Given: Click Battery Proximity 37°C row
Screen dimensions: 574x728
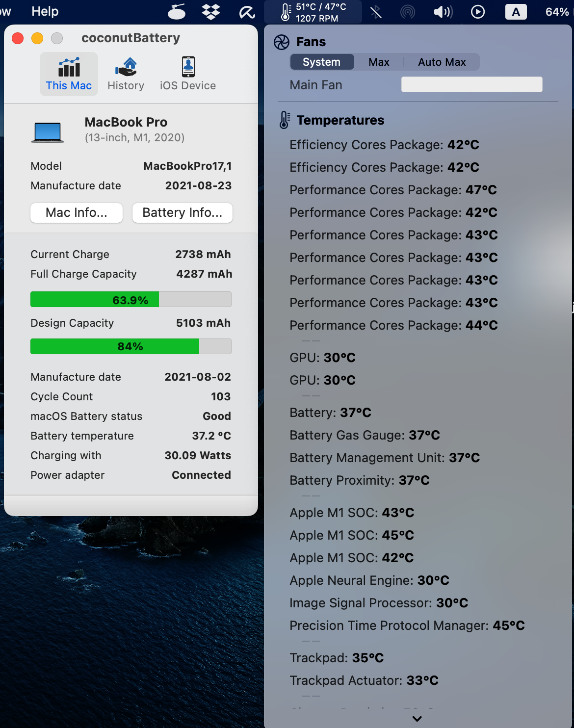Looking at the screenshot, I should click(360, 480).
